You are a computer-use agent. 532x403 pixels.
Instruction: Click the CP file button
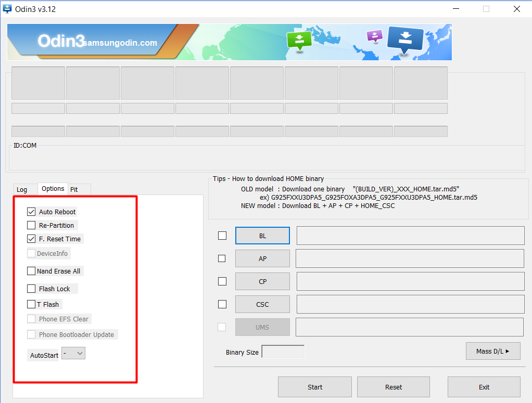point(262,281)
